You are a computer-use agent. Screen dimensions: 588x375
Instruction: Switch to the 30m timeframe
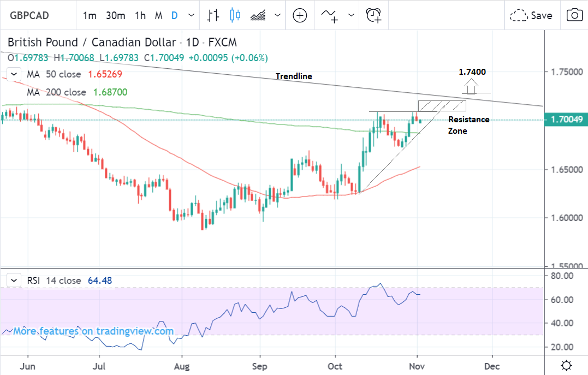pos(115,15)
